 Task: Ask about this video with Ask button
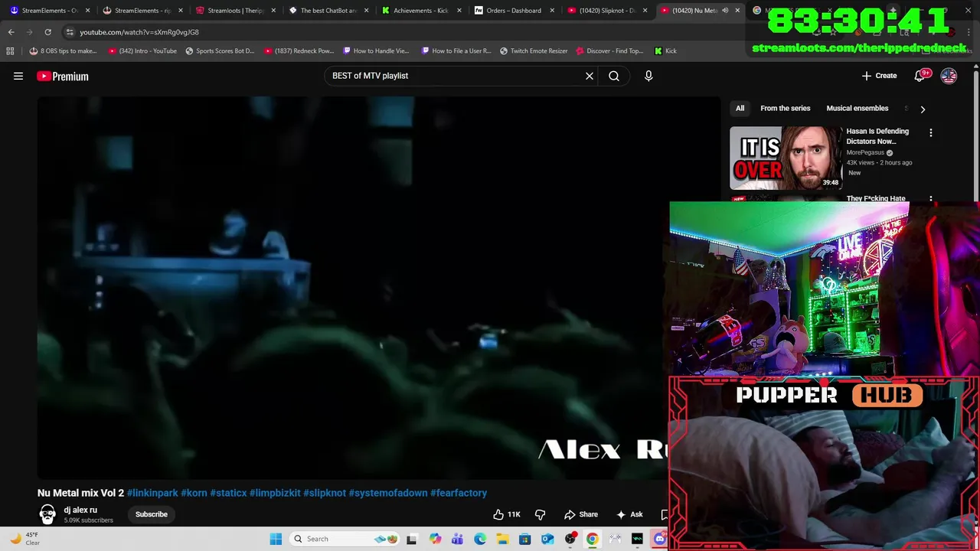(x=629, y=514)
